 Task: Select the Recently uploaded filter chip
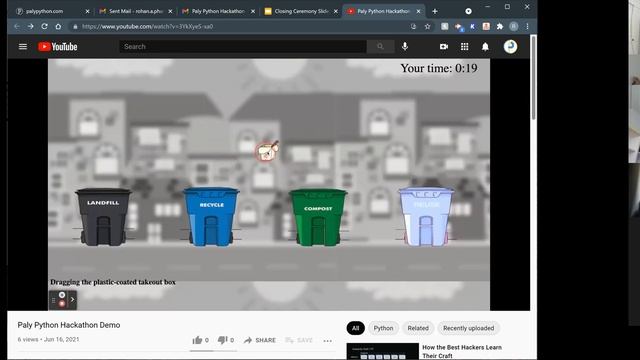pyautogui.click(x=469, y=328)
